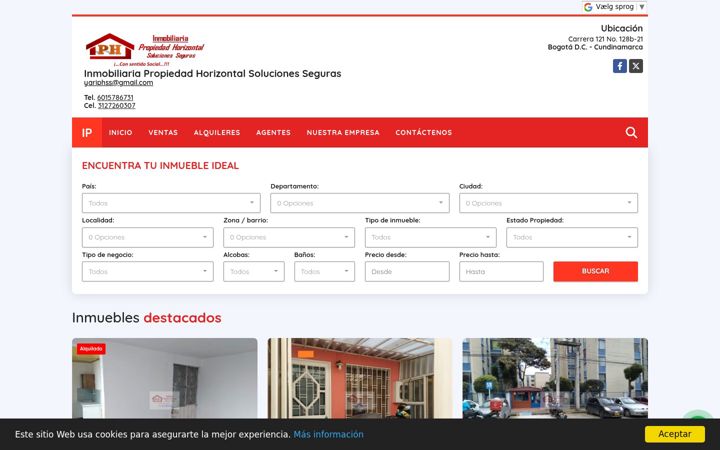720x450 pixels.
Task: Open the Alquilado white room property photo
Action: pos(165,378)
